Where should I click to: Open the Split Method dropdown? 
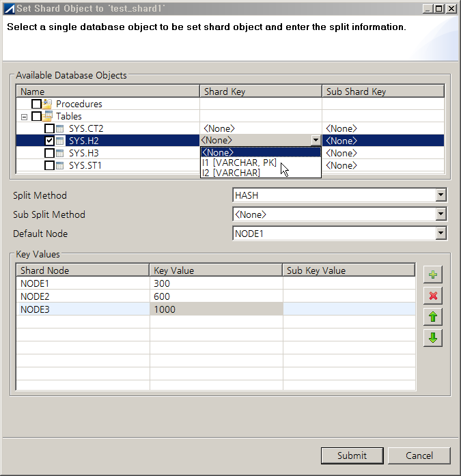441,195
